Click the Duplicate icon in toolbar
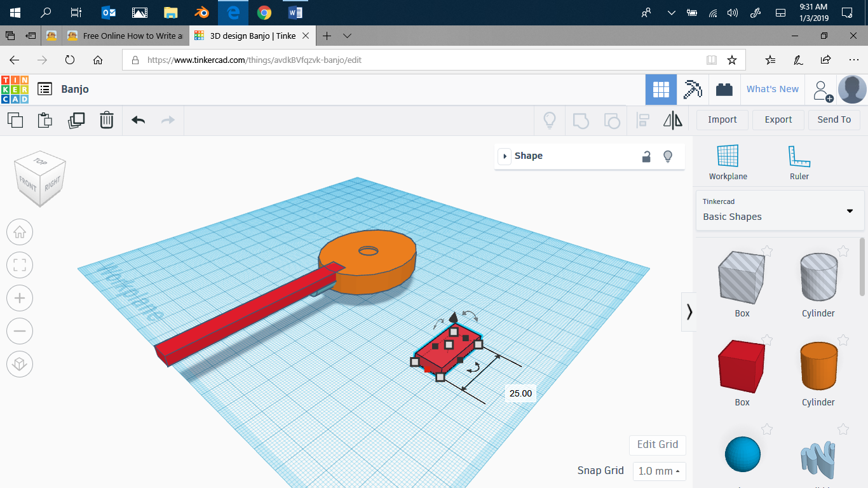The image size is (868, 488). [76, 119]
